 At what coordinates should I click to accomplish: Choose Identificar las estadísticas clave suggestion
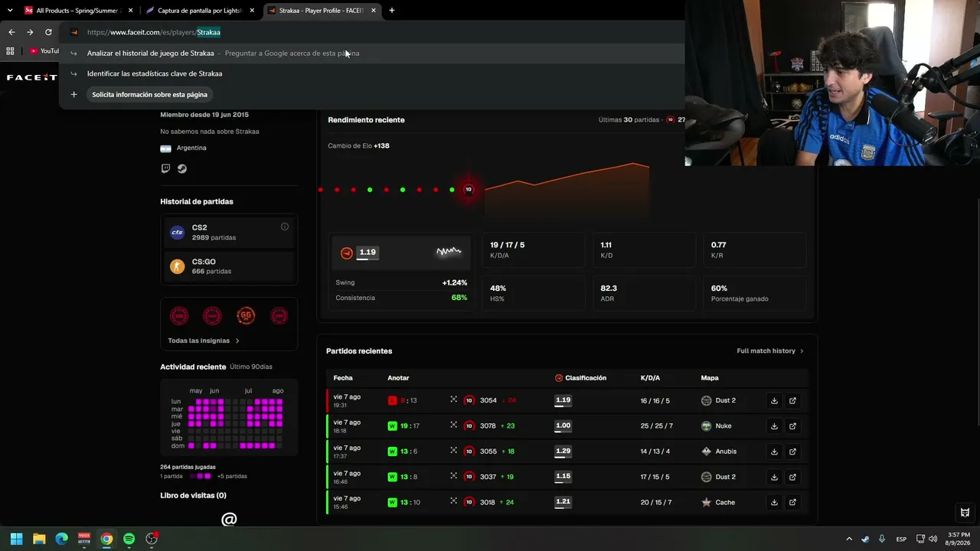pyautogui.click(x=371, y=73)
